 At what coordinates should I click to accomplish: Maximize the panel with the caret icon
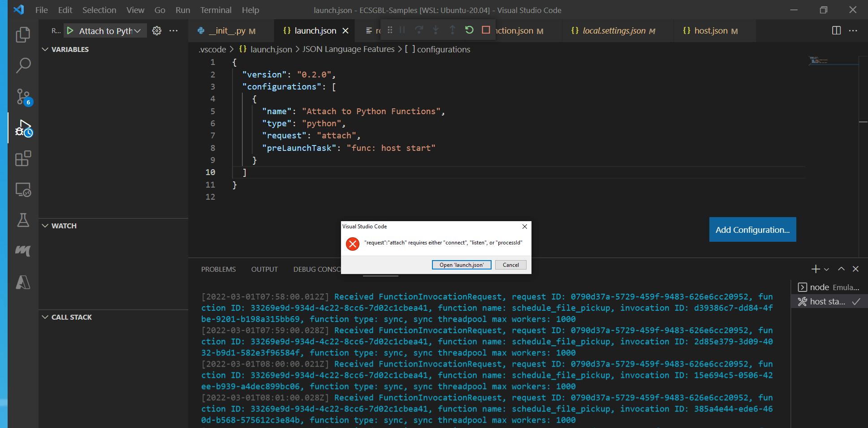pos(841,269)
